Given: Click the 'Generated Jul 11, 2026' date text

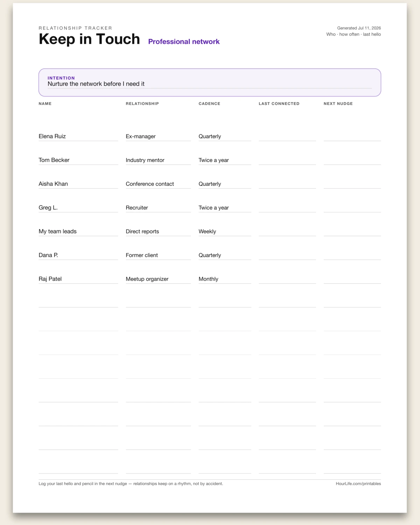Looking at the screenshot, I should (x=359, y=28).
